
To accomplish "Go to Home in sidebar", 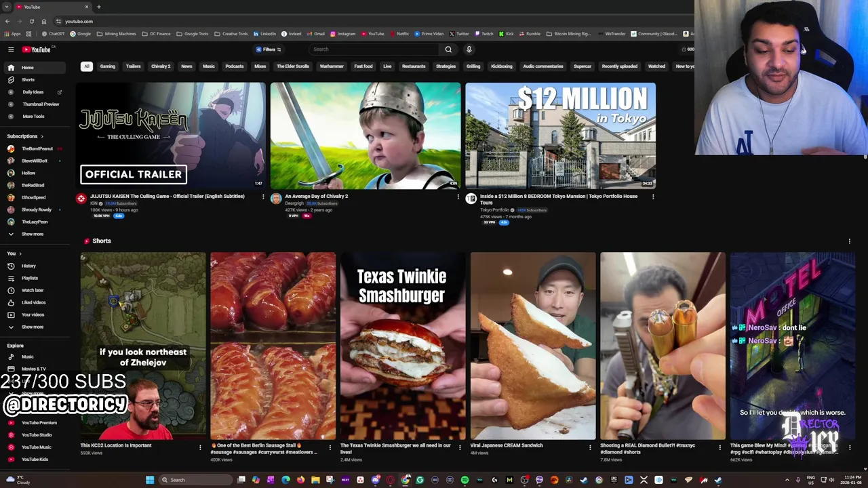I will (x=34, y=68).
